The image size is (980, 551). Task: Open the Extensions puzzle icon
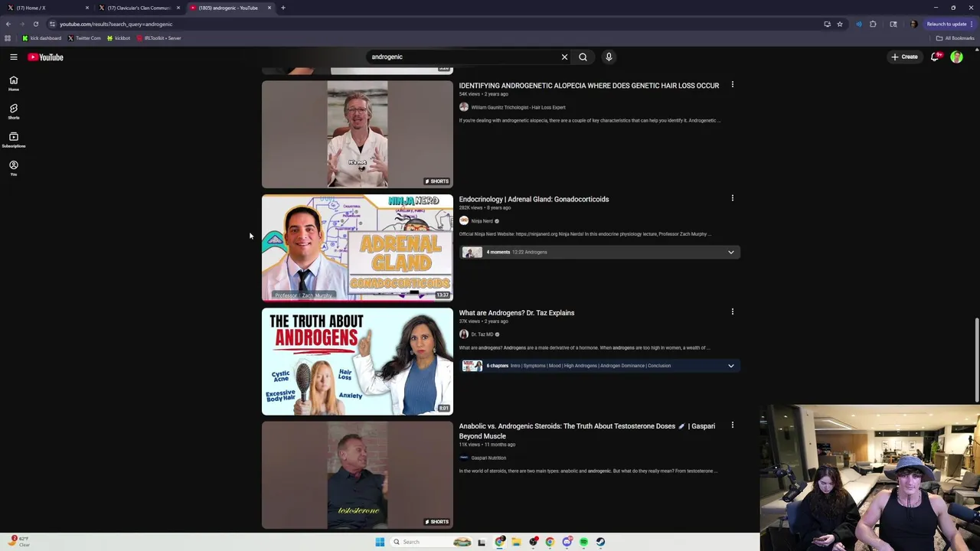click(873, 24)
